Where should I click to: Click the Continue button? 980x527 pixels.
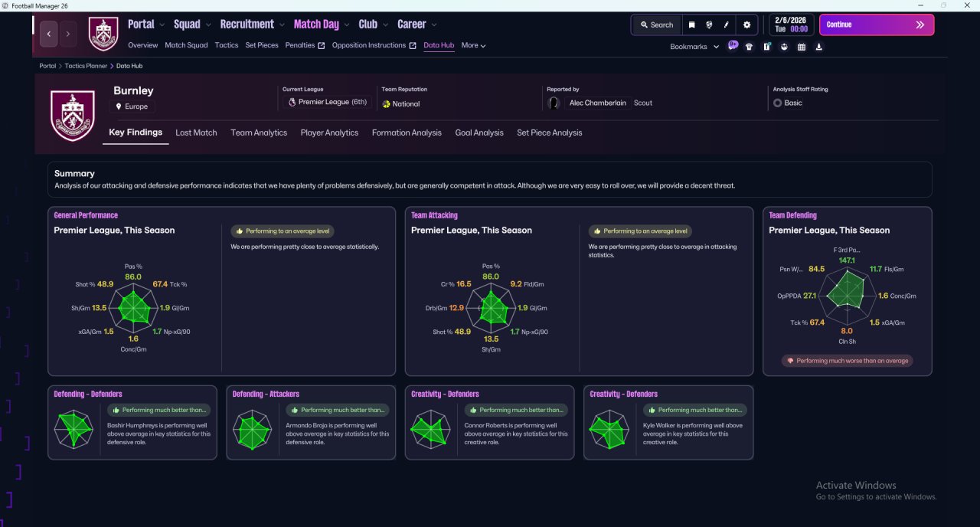(877, 25)
